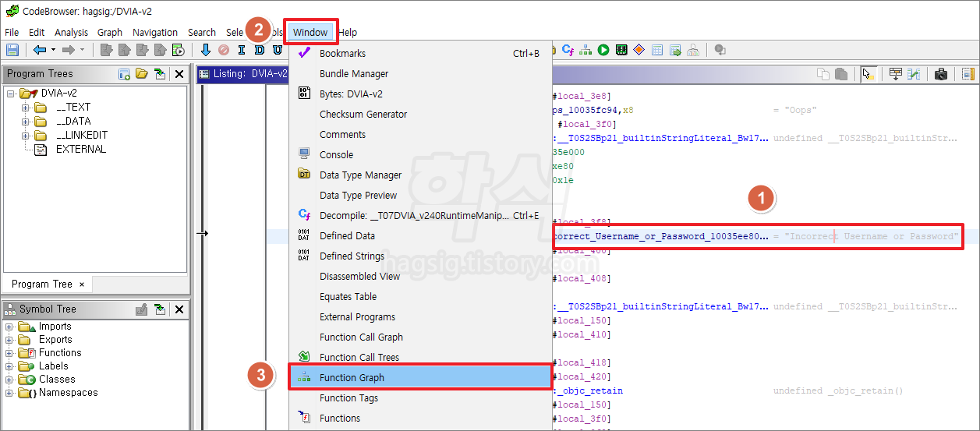The height and width of the screenshot is (431, 980).
Task: Create new tree view icon in Program Trees
Action: (124, 74)
